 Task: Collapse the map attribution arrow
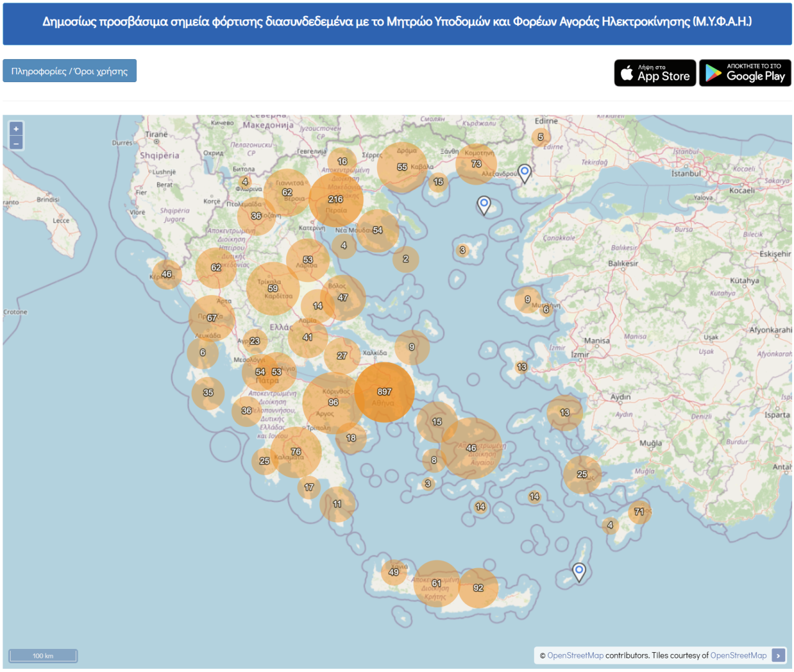[778, 655]
